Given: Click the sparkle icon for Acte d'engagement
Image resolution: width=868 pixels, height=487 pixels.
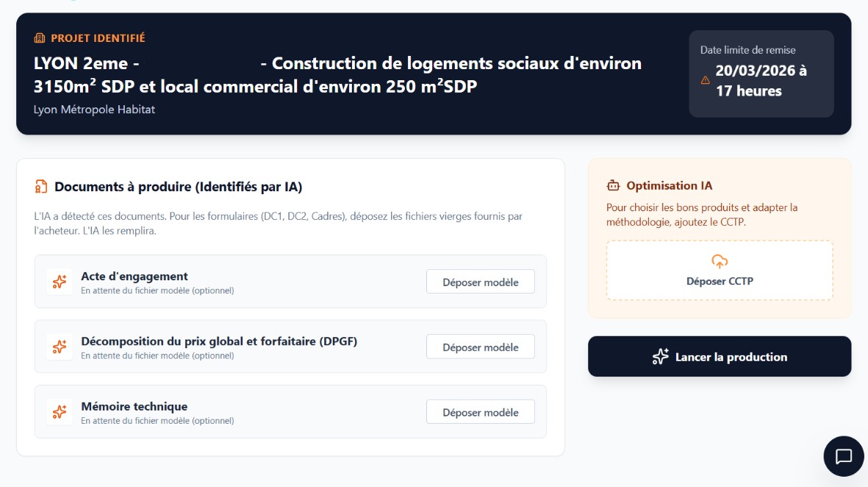Looking at the screenshot, I should pyautogui.click(x=60, y=282).
